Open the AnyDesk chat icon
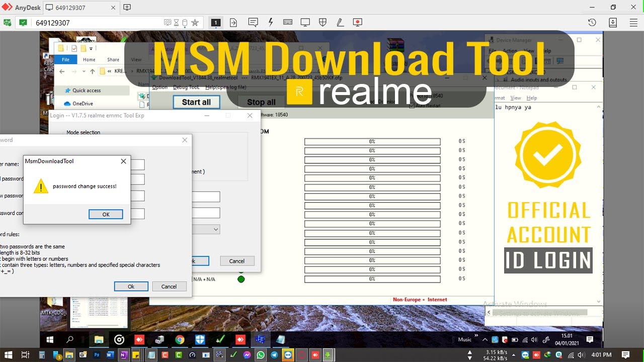 point(253,23)
